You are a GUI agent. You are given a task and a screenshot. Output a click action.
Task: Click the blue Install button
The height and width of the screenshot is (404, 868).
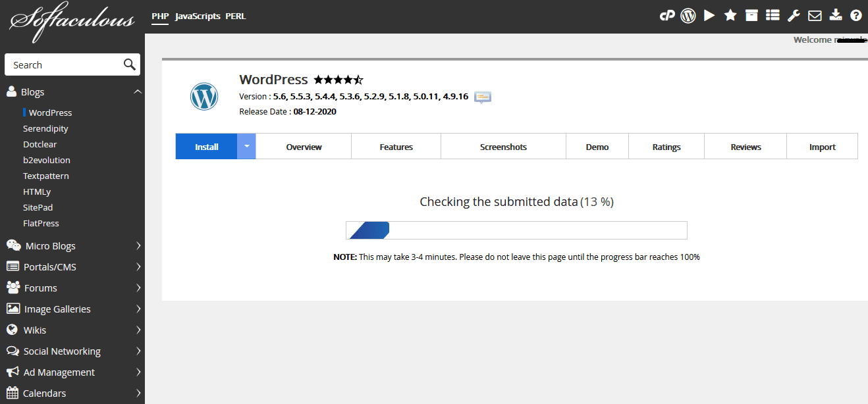(x=206, y=146)
